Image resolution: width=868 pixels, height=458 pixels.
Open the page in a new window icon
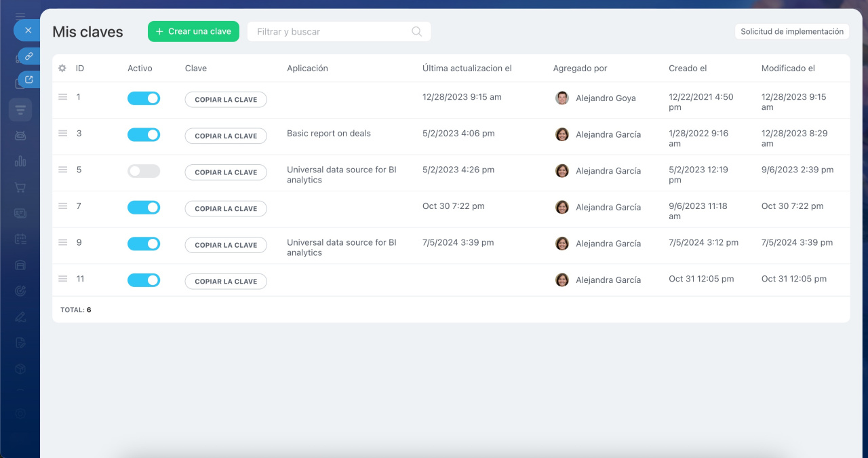tap(29, 80)
